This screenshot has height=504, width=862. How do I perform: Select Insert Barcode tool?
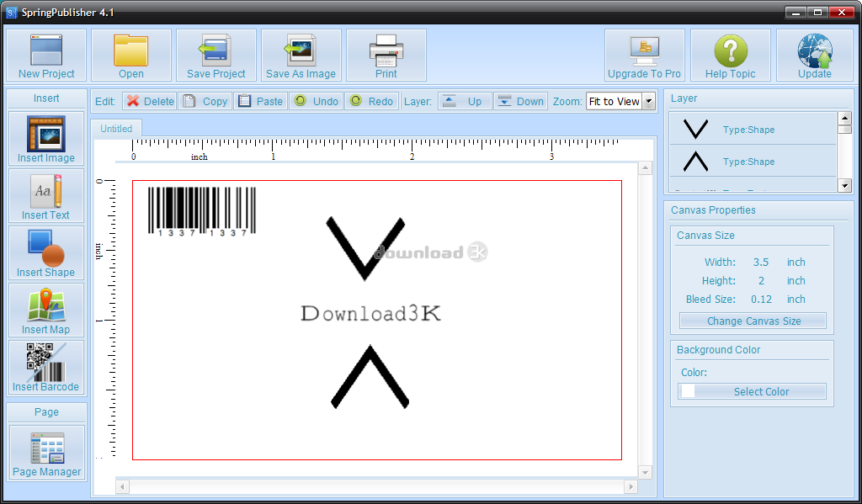[46, 367]
